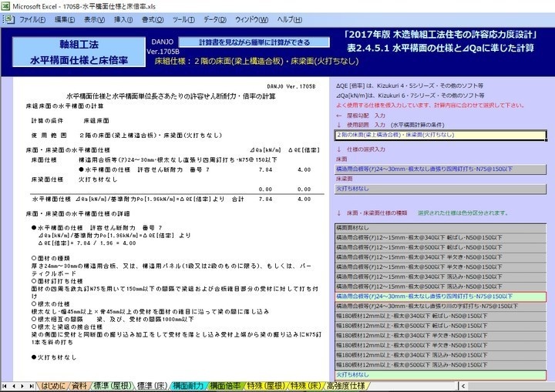Switch to the 高強度仕様 sheet tab
The width and height of the screenshot is (555, 392).
tap(345, 386)
